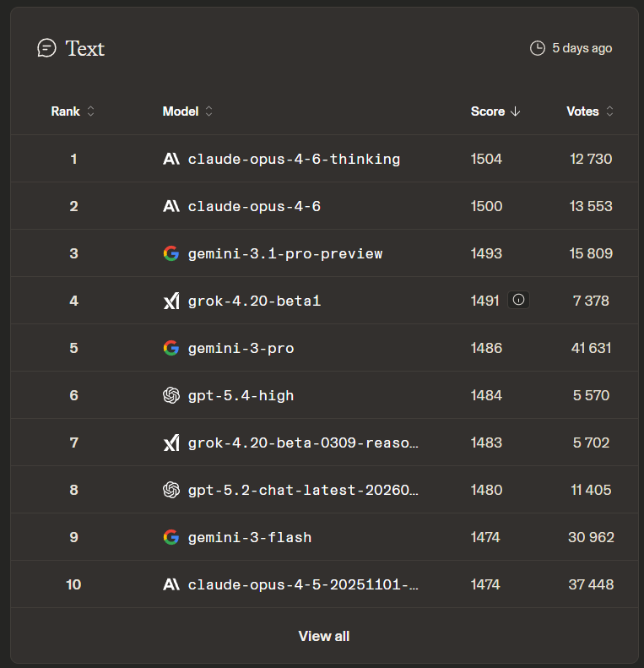Click the votes value 5 570
The image size is (644, 668).
tap(591, 395)
